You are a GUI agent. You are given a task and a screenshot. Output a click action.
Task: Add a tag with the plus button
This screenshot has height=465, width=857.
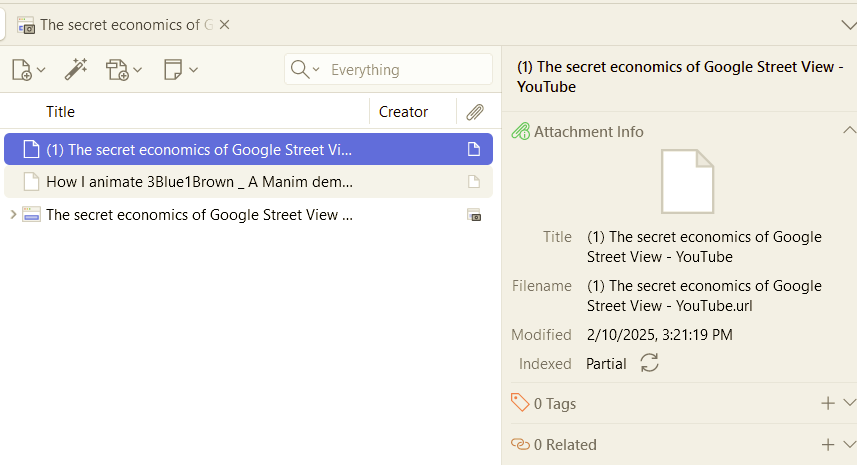827,403
